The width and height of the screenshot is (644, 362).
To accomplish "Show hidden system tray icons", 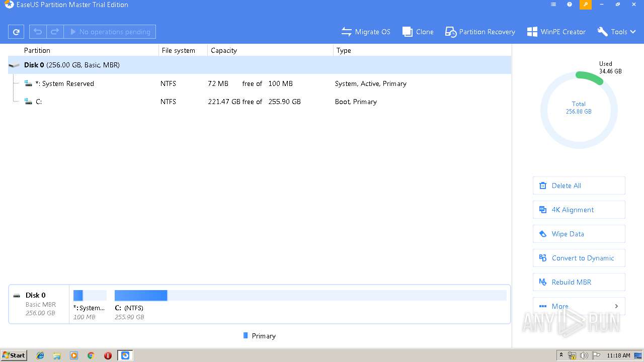I will click(561, 355).
